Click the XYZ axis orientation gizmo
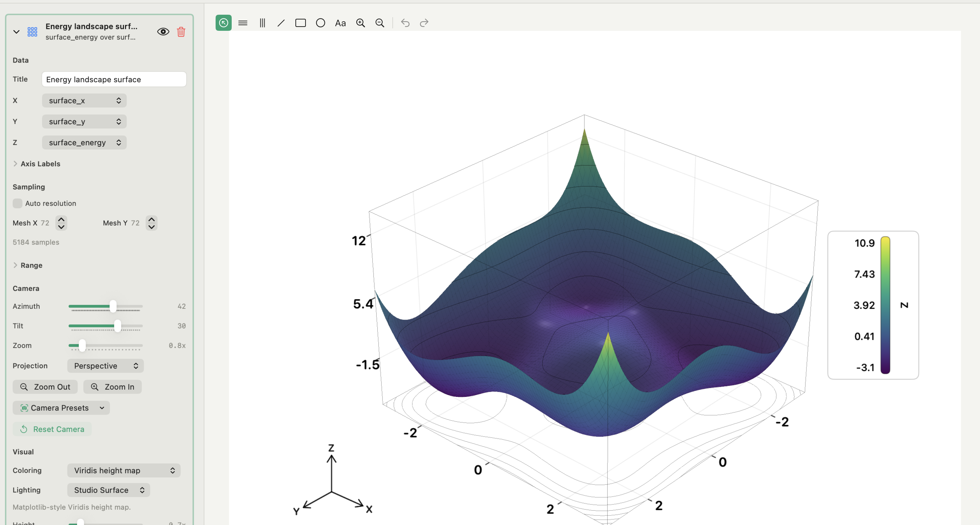This screenshot has height=525, width=980. (332, 480)
